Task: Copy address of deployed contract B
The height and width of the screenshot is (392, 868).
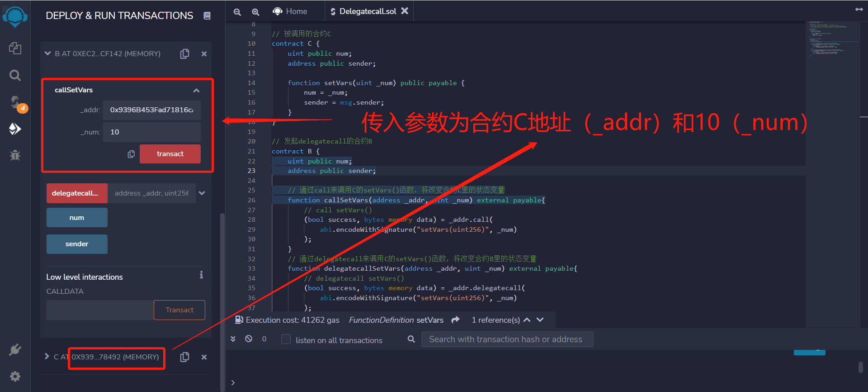Action: coord(184,54)
